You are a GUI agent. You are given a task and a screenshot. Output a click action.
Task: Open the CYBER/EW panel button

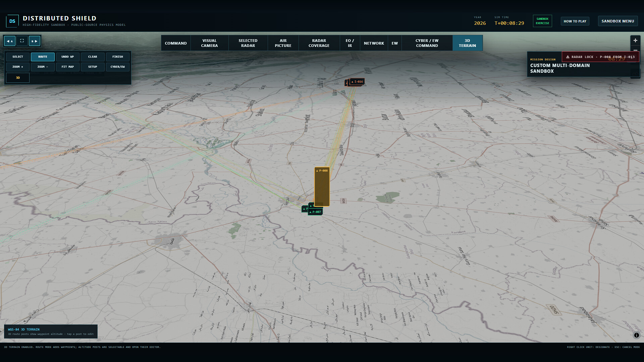(118, 67)
